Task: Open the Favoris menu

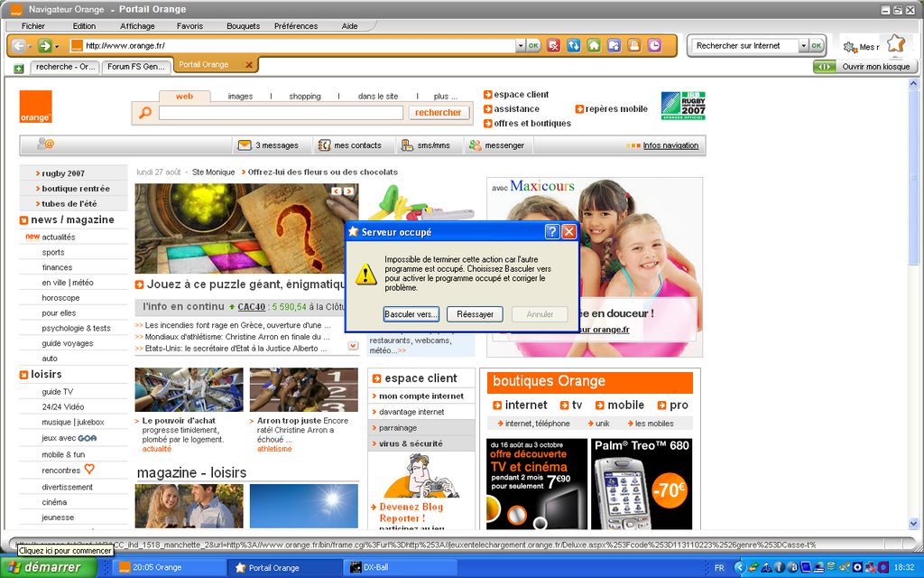Action: tap(189, 26)
